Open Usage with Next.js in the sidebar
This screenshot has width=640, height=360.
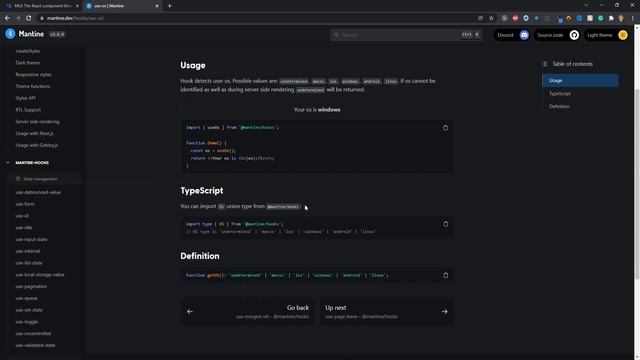pyautogui.click(x=34, y=133)
